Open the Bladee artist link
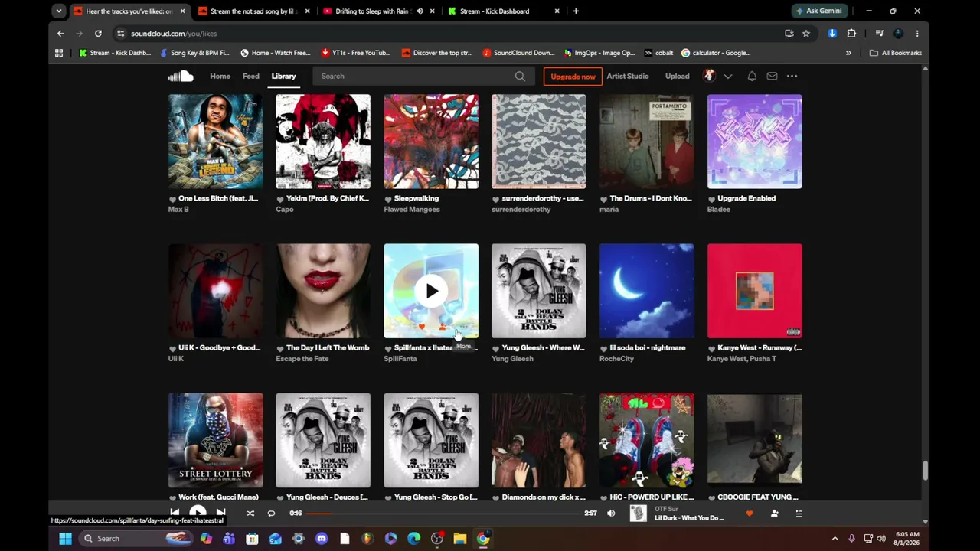This screenshot has height=551, width=980. point(719,209)
